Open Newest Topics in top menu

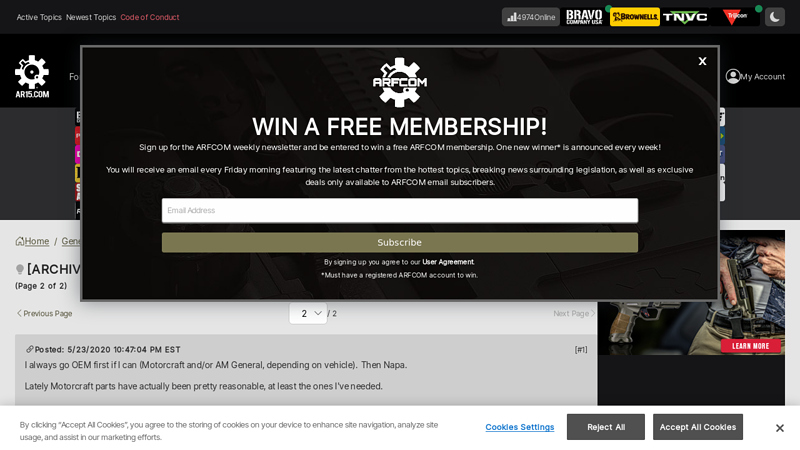91,17
